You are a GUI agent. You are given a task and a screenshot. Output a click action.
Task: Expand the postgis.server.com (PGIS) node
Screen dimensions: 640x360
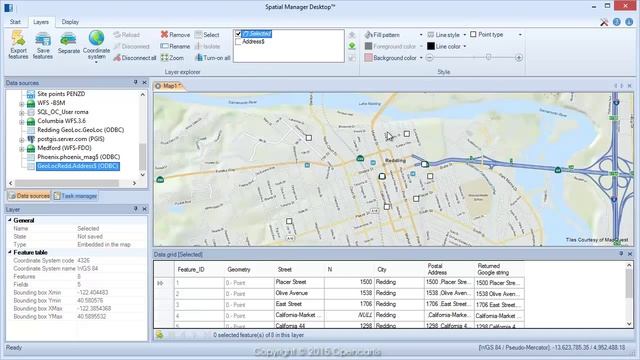pyautogui.click(x=22, y=140)
